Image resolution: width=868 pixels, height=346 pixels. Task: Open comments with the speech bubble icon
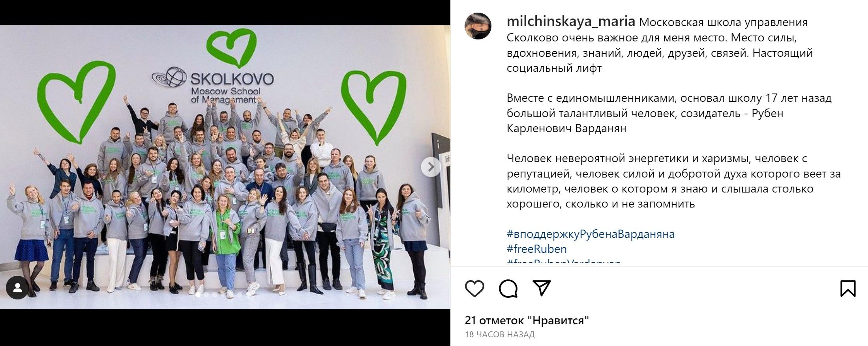(508, 288)
